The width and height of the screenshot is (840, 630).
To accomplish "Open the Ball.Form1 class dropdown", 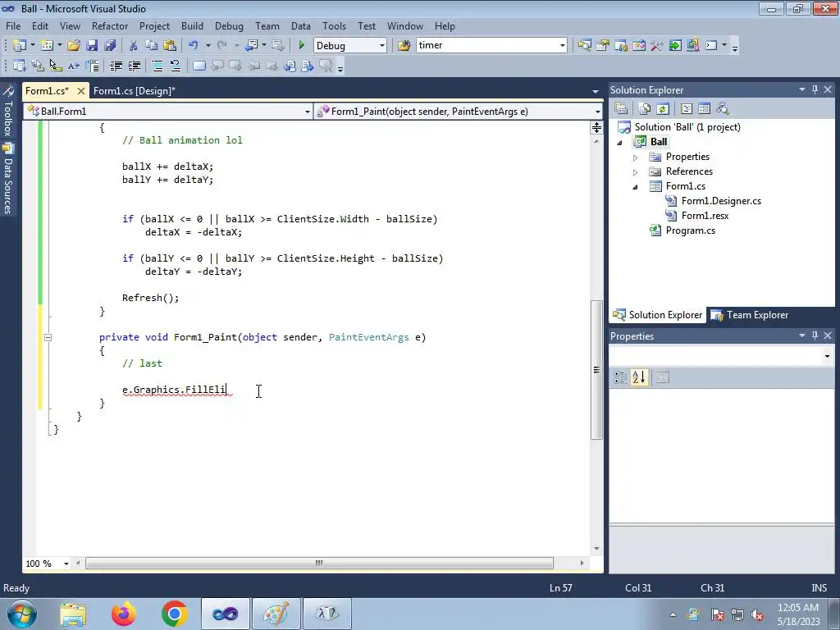I will point(307,112).
